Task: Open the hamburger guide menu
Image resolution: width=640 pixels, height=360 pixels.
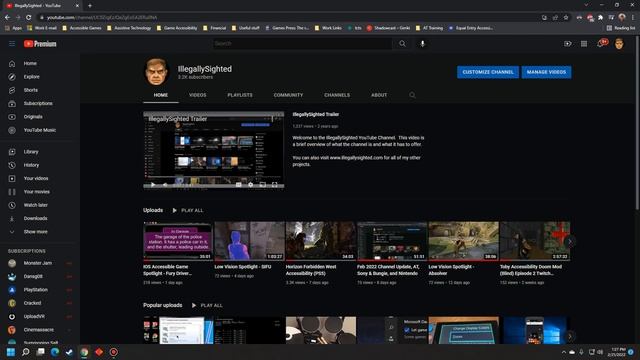Action: point(12,44)
